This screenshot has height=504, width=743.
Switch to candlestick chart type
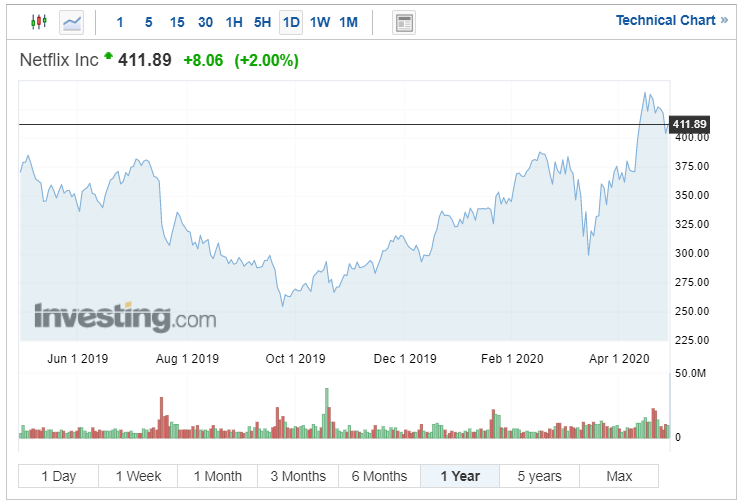point(39,22)
